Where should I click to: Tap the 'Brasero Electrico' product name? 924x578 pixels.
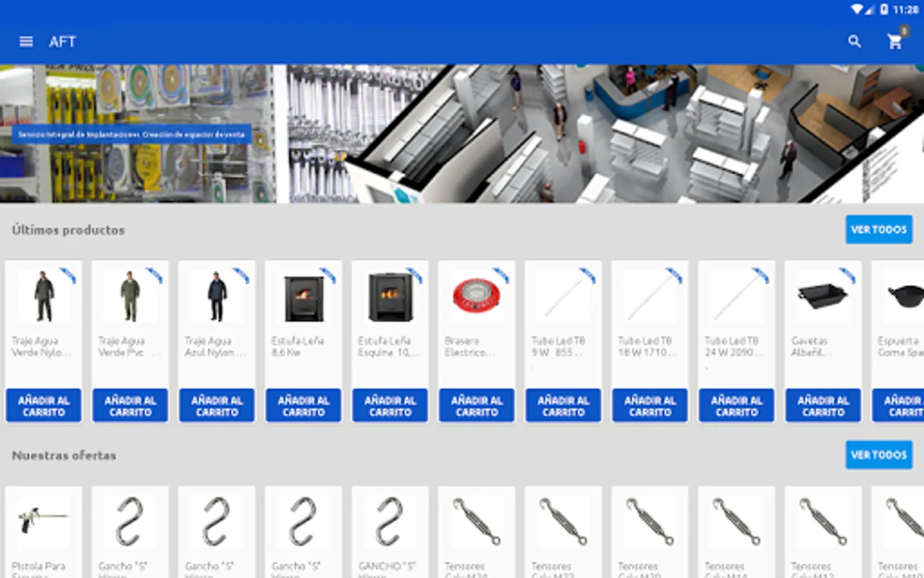470,347
